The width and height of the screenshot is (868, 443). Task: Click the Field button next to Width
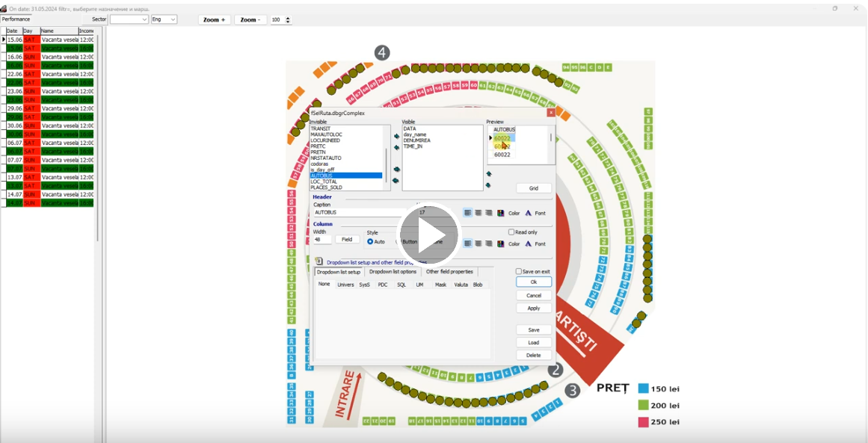[x=347, y=240]
